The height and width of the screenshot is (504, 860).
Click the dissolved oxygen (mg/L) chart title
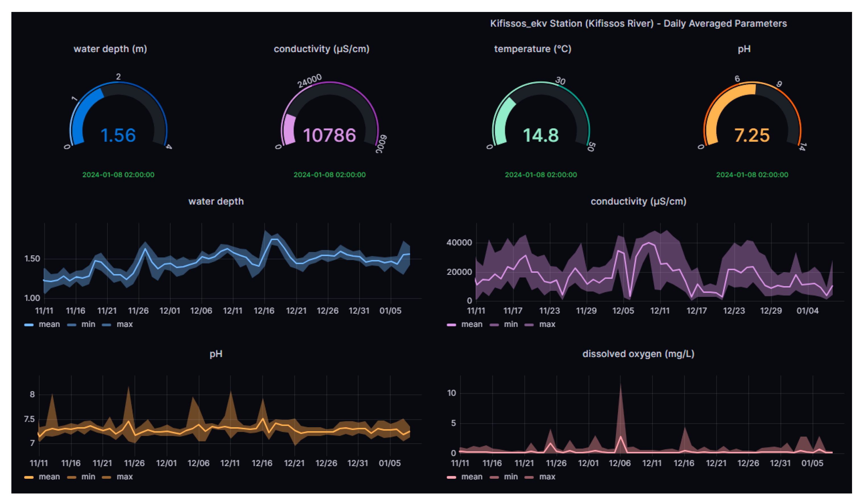pos(638,354)
